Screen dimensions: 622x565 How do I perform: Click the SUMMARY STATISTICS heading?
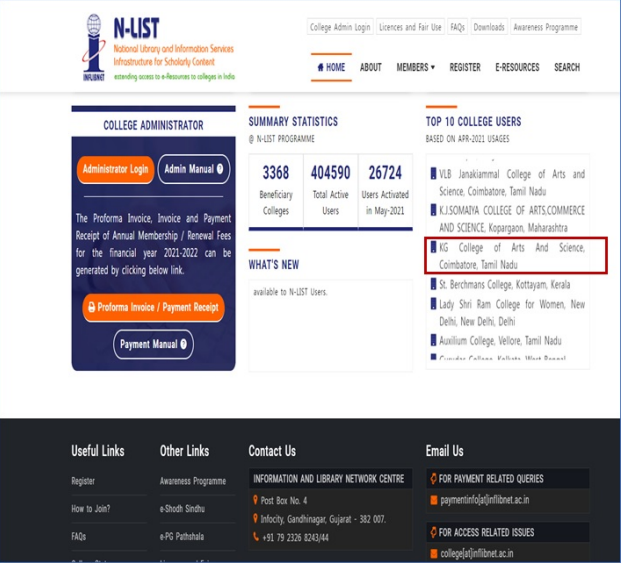coord(293,121)
